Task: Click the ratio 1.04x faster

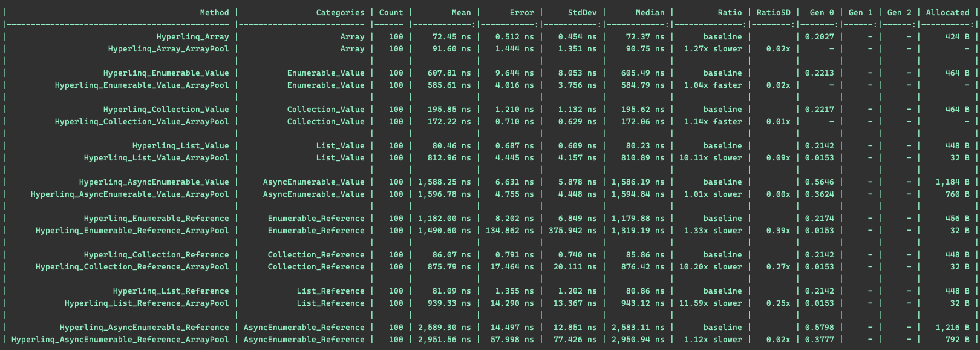Action: tap(713, 85)
